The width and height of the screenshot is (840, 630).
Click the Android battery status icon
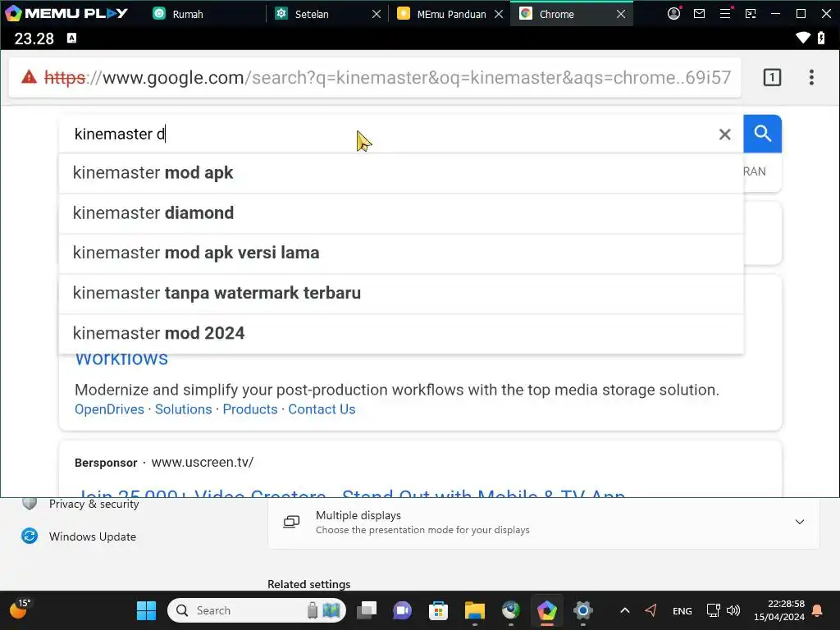(x=820, y=38)
